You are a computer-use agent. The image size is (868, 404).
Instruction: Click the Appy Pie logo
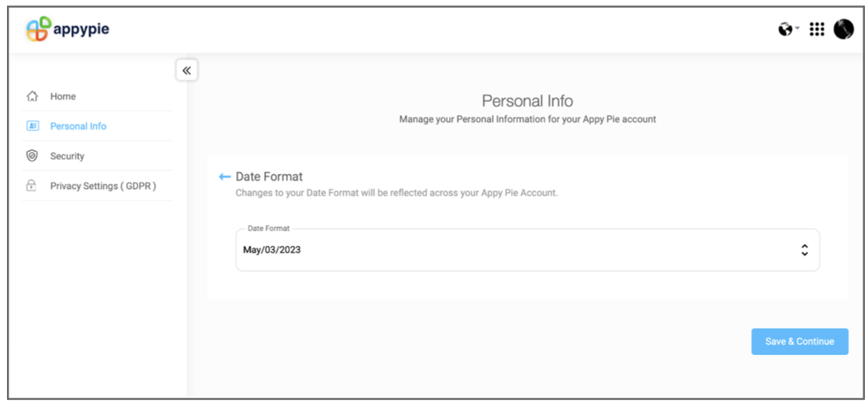coord(39,30)
